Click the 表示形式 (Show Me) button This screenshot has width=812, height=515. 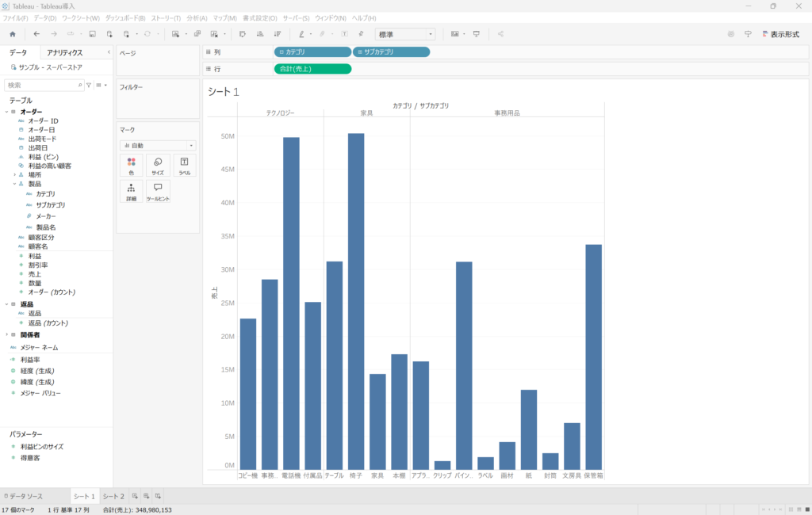point(780,34)
